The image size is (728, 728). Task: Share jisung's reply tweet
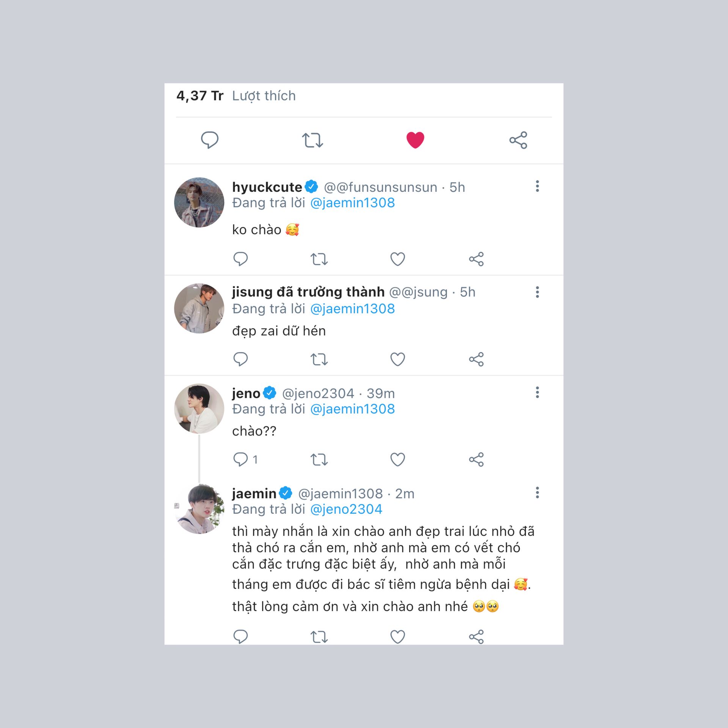tap(476, 359)
